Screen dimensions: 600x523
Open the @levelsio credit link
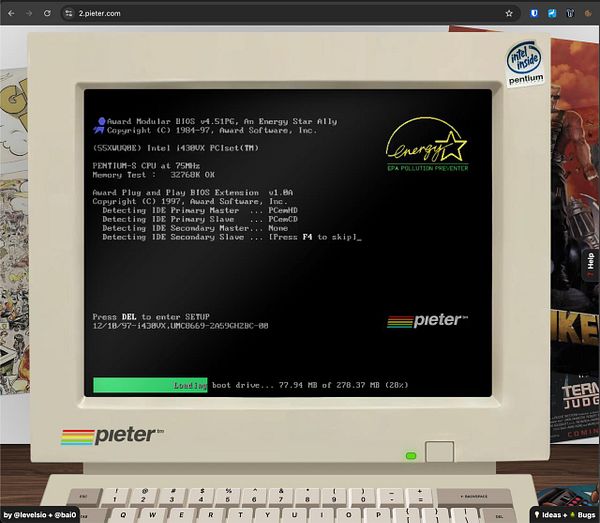pyautogui.click(x=30, y=515)
